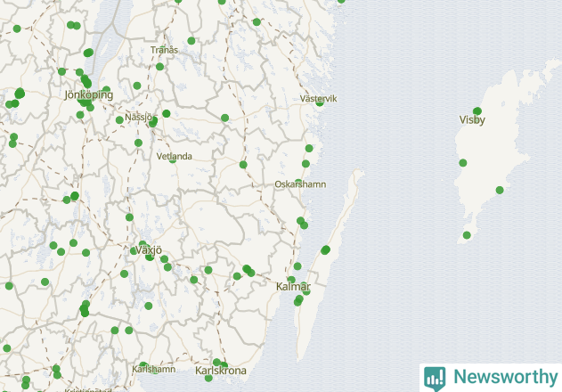The height and width of the screenshot is (392, 562).
Task: Select the green marker just above Visby
Action: (477, 111)
